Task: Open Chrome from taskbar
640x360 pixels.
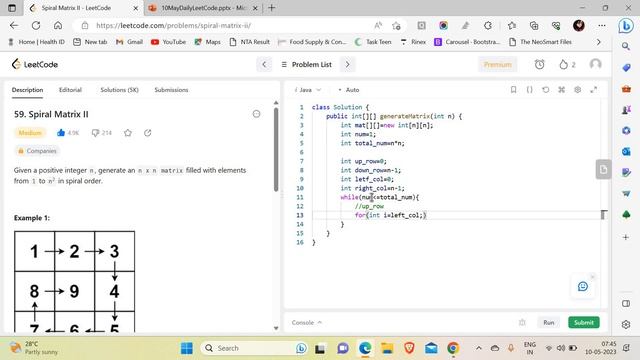Action: 453,348
